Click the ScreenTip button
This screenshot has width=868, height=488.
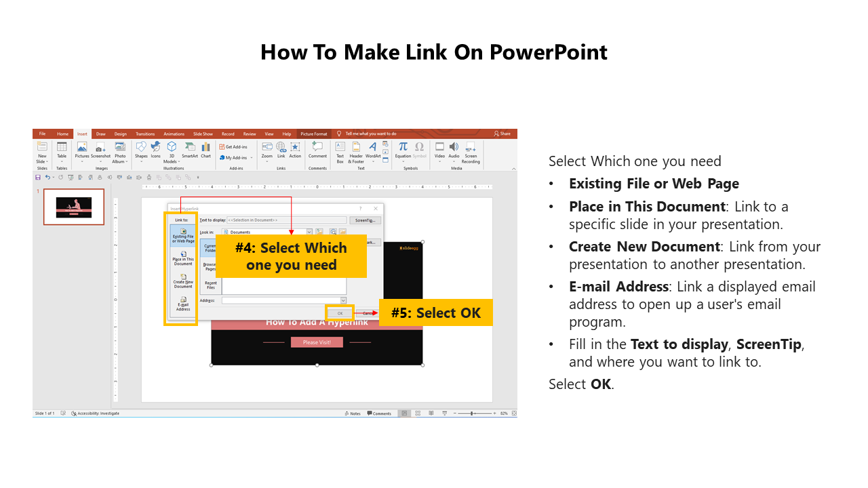(x=366, y=220)
